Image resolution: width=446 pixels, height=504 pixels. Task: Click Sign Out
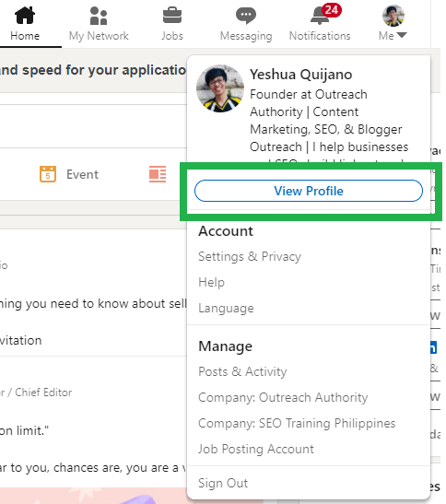tap(223, 483)
